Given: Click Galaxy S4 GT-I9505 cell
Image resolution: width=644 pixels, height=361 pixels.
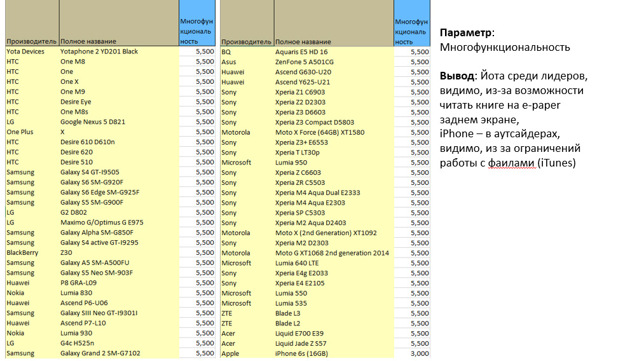Looking at the screenshot, I should click(x=119, y=172).
